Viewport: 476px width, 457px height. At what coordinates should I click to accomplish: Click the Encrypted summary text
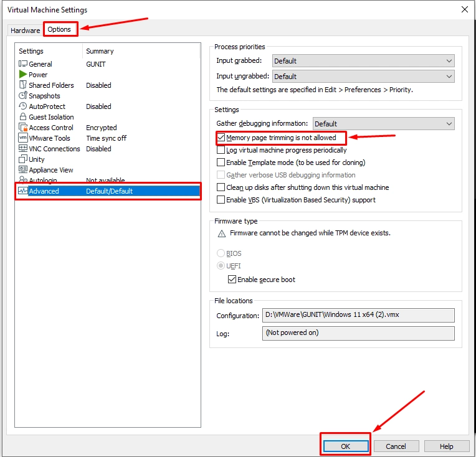click(102, 128)
